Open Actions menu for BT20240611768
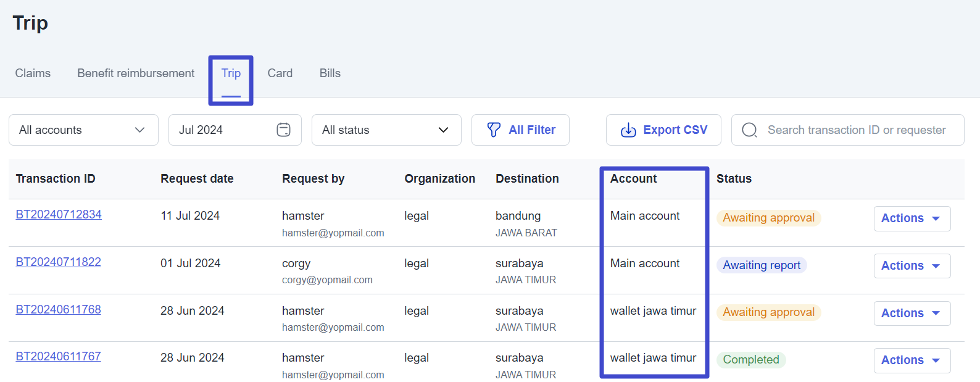 coord(911,313)
